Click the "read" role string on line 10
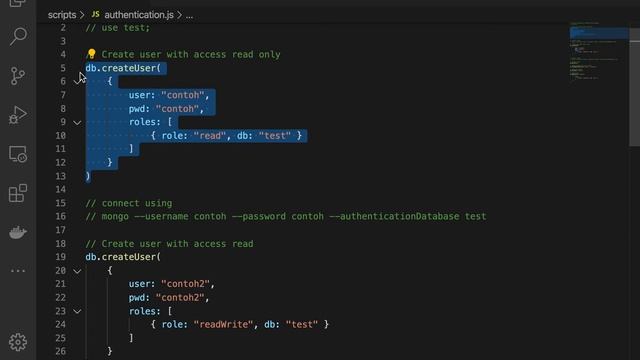Image resolution: width=640 pixels, height=360 pixels. coord(210,136)
